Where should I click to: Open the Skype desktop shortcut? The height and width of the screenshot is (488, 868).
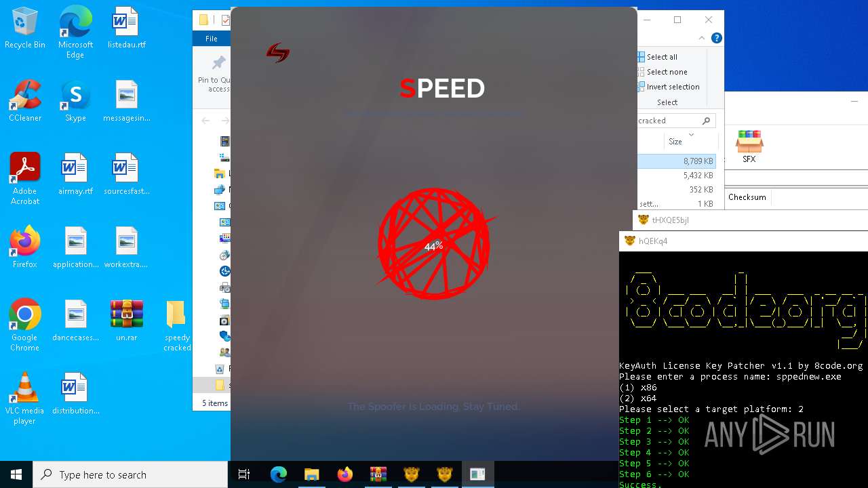(x=75, y=101)
